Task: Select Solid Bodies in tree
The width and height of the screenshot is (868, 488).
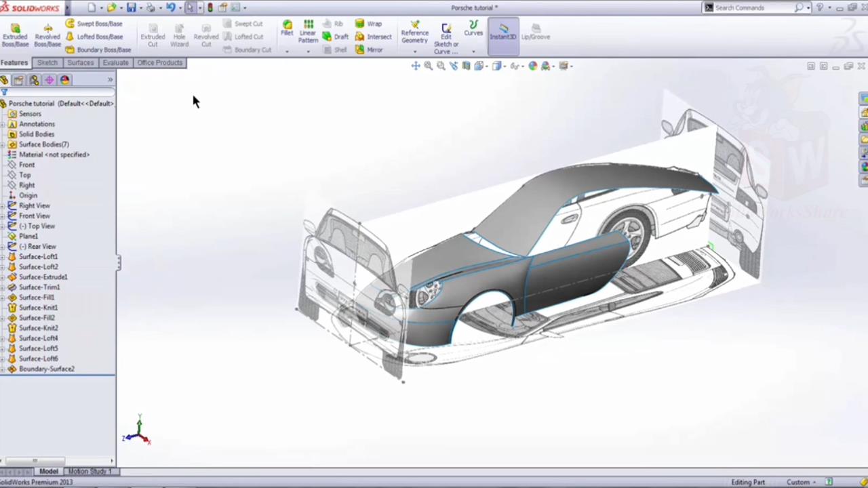Action: [37, 134]
